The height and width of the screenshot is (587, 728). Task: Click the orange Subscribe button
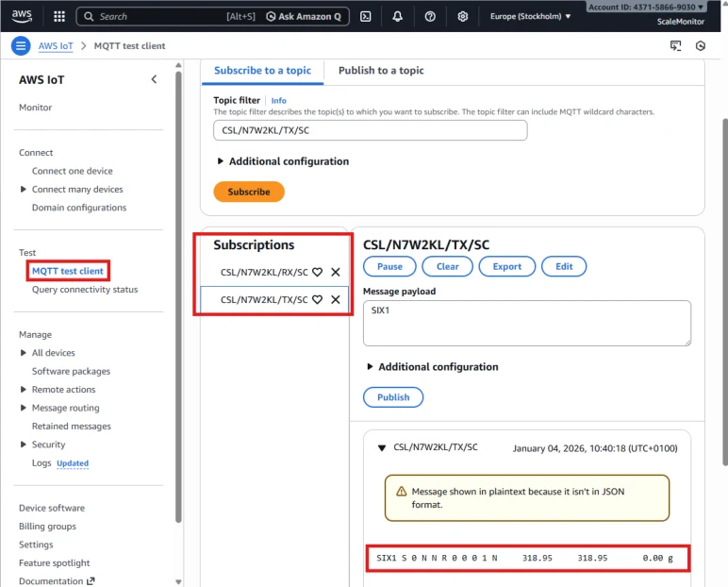(249, 192)
